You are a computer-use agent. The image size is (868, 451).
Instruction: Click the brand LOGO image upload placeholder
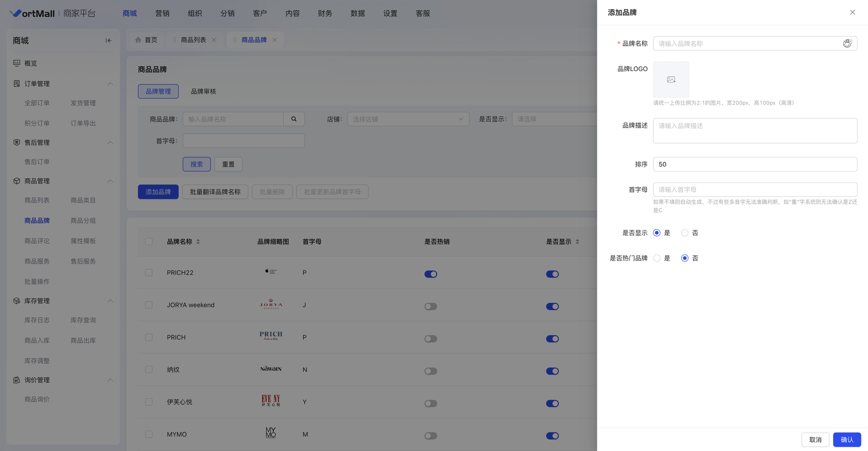tap(671, 80)
